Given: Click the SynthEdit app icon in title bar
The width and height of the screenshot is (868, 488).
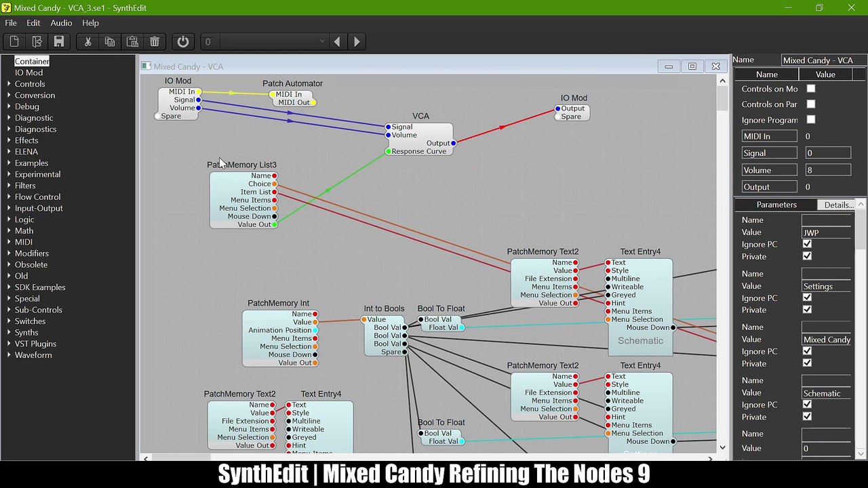Looking at the screenshot, I should pos(6,7).
